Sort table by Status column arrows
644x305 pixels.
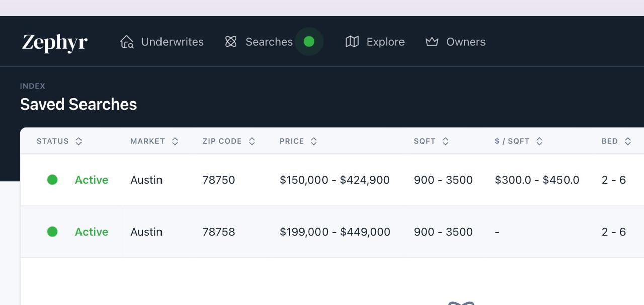tap(78, 141)
